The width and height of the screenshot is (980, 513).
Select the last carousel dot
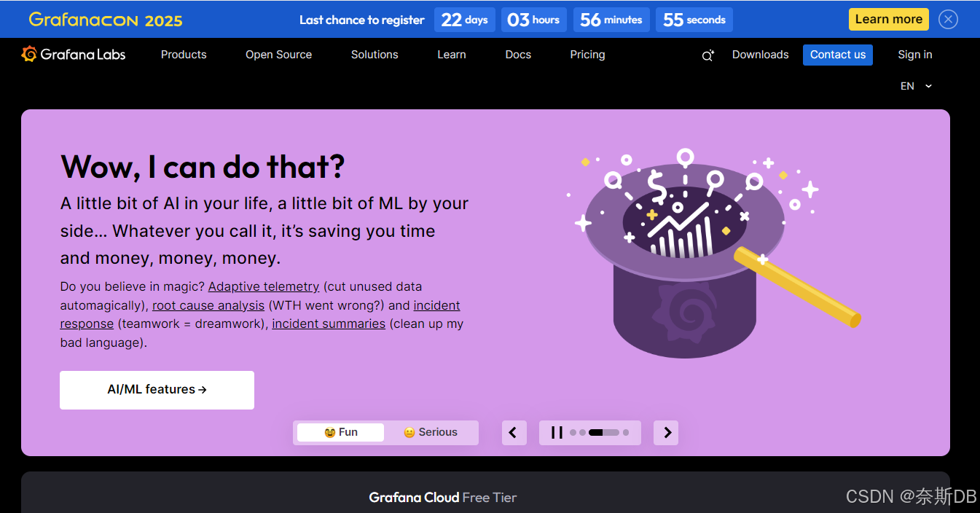coord(626,433)
